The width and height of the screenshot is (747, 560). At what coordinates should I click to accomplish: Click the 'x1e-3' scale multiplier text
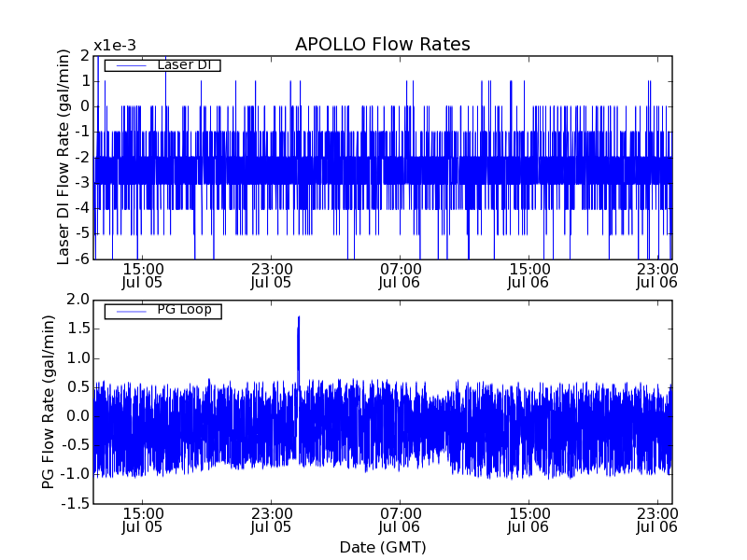coord(115,46)
